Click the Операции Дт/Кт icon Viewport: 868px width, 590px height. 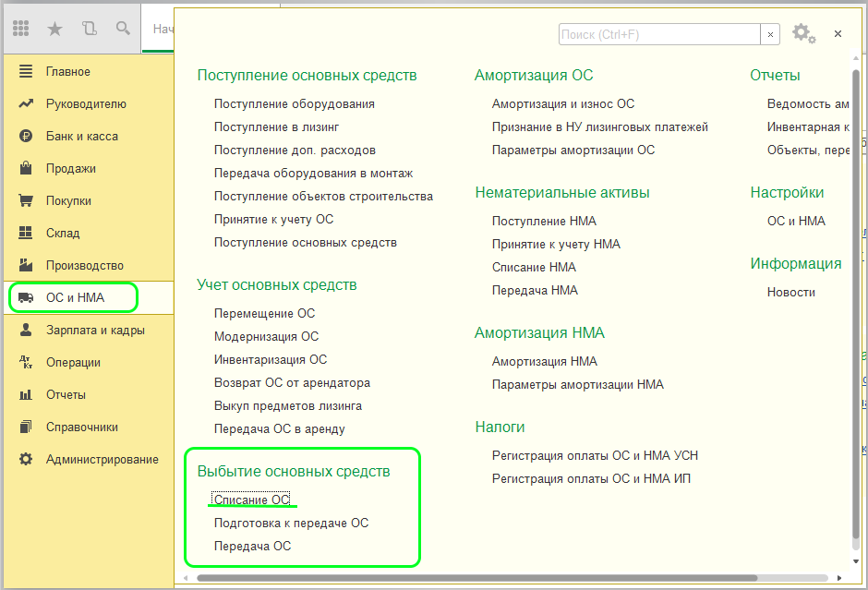[x=26, y=363]
